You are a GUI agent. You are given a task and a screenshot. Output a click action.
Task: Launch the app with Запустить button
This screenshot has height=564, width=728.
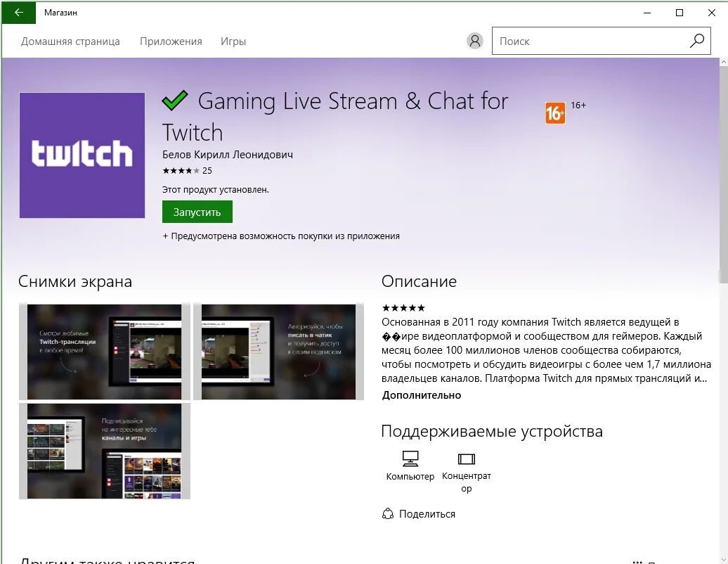point(197,212)
